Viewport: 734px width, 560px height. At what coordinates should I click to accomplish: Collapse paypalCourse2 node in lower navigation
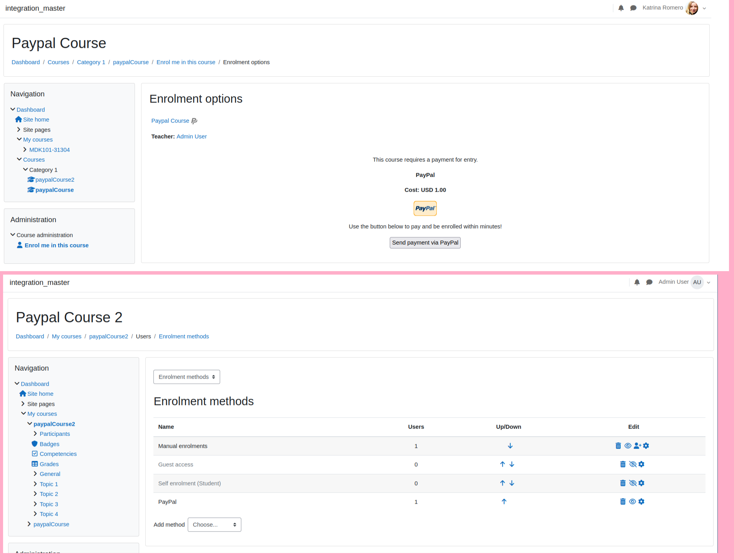(29, 423)
